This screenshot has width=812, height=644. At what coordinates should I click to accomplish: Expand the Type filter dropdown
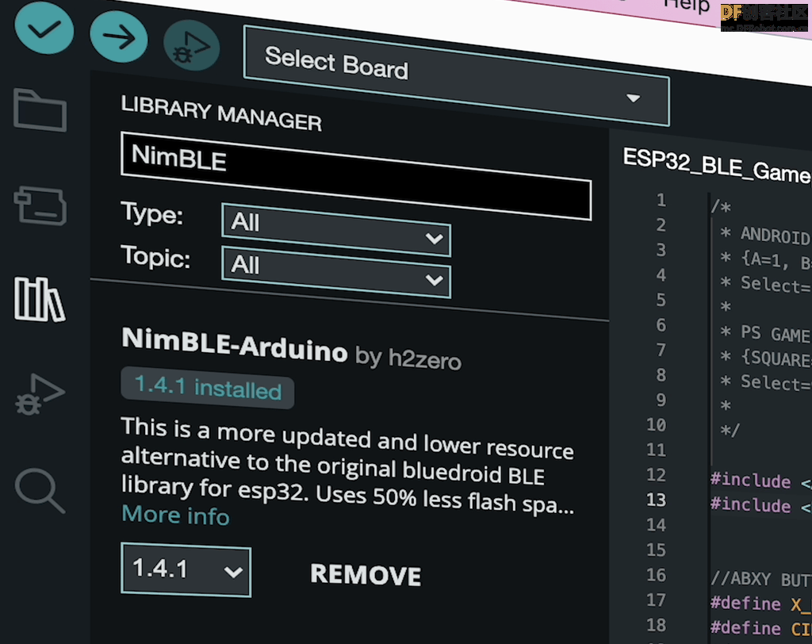click(336, 229)
